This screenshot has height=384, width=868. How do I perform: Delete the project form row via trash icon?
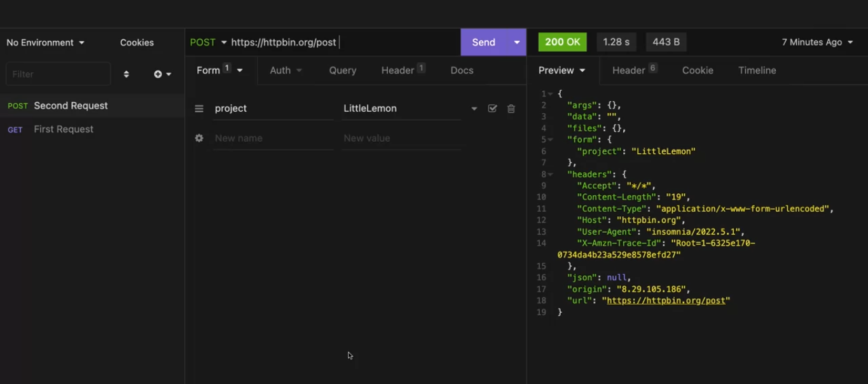click(x=511, y=109)
